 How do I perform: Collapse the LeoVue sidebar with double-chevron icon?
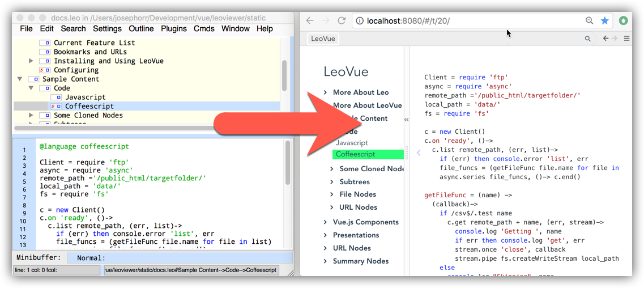[x=407, y=120]
